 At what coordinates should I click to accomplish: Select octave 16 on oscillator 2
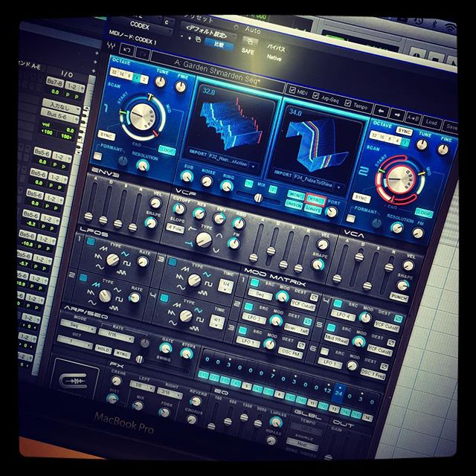click(382, 136)
